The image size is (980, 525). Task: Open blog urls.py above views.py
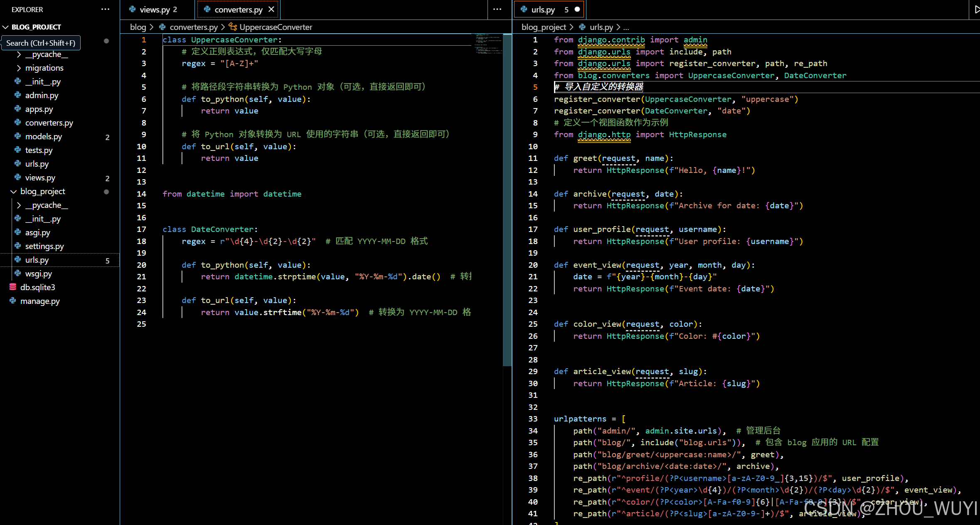click(x=37, y=164)
